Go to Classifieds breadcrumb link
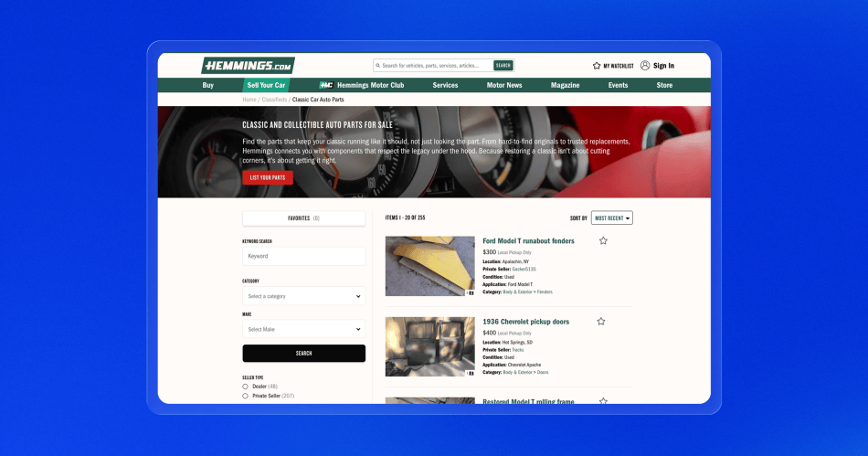868x456 pixels. pyautogui.click(x=274, y=100)
